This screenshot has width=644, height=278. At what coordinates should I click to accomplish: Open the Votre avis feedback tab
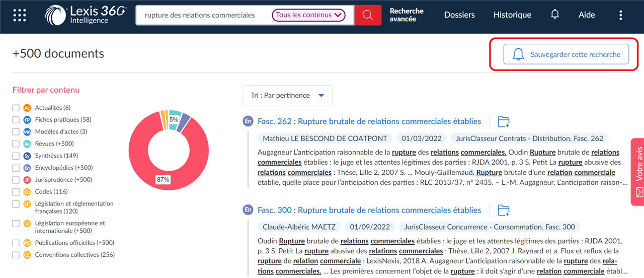tap(637, 172)
